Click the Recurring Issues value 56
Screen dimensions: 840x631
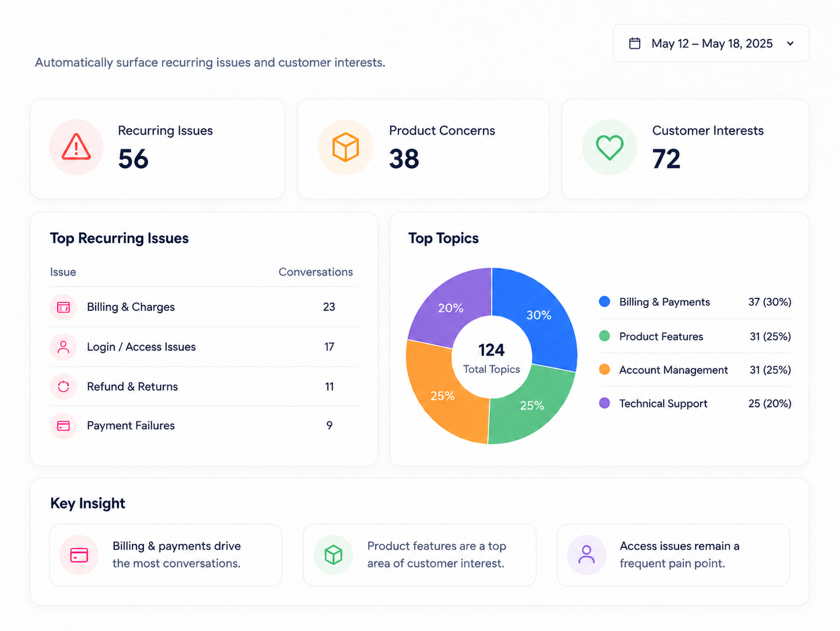134,159
